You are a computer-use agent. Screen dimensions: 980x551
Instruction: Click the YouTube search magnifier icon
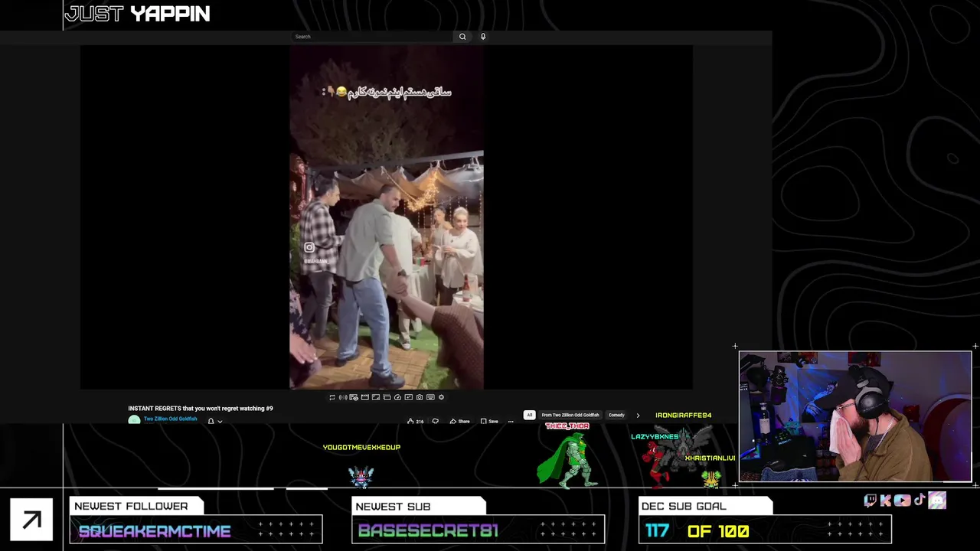click(462, 37)
